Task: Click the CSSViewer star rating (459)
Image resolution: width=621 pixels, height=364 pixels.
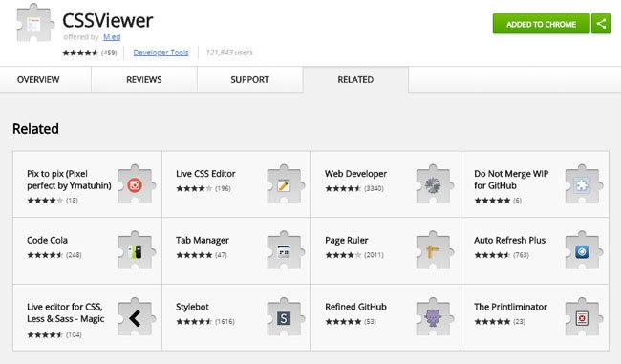Action: click(x=90, y=53)
